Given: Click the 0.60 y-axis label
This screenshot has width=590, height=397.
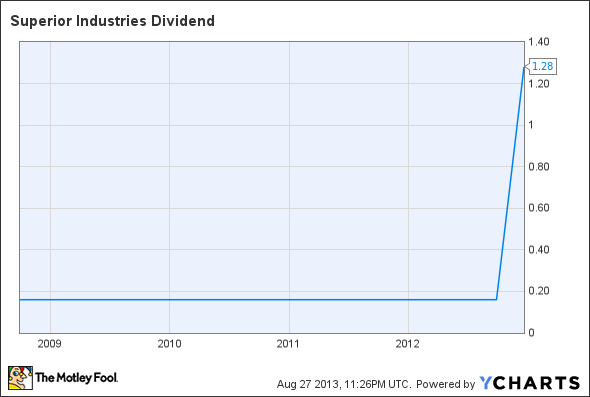Looking at the screenshot, I should [539, 208].
